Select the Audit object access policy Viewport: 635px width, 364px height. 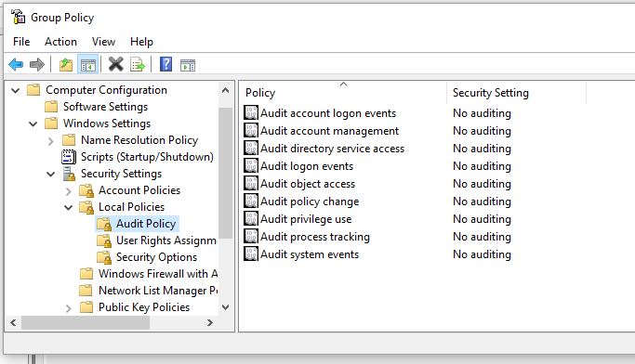pyautogui.click(x=308, y=184)
